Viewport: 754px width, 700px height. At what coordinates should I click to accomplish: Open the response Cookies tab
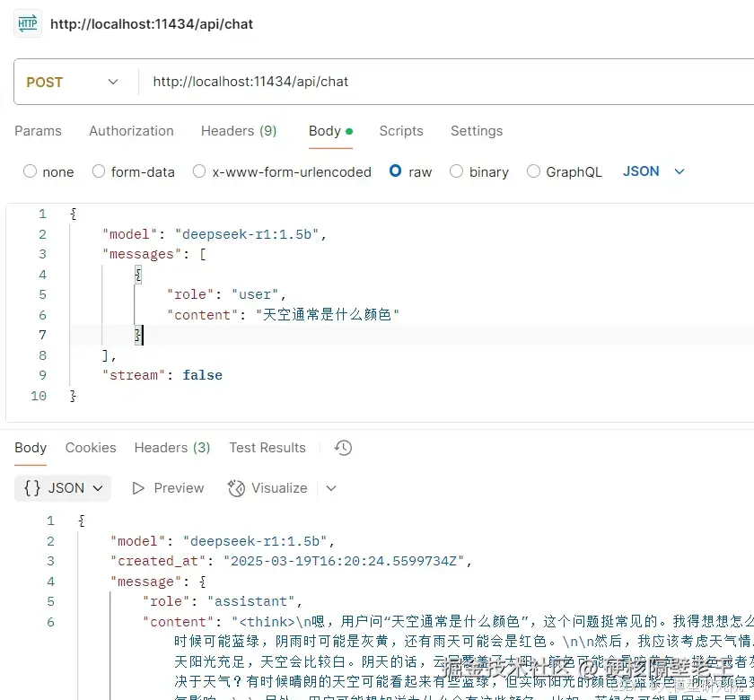click(91, 448)
